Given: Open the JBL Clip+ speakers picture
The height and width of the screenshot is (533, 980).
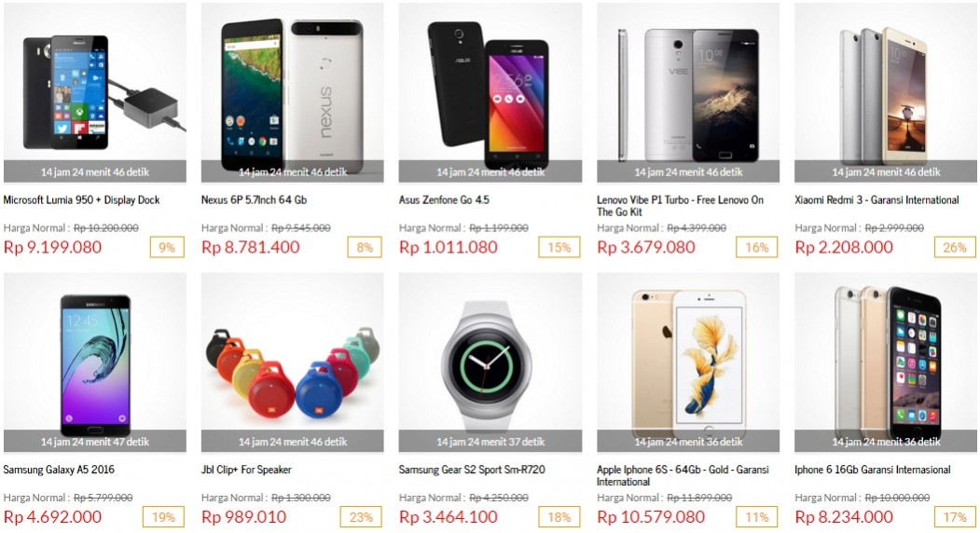Looking at the screenshot, I should 293,362.
